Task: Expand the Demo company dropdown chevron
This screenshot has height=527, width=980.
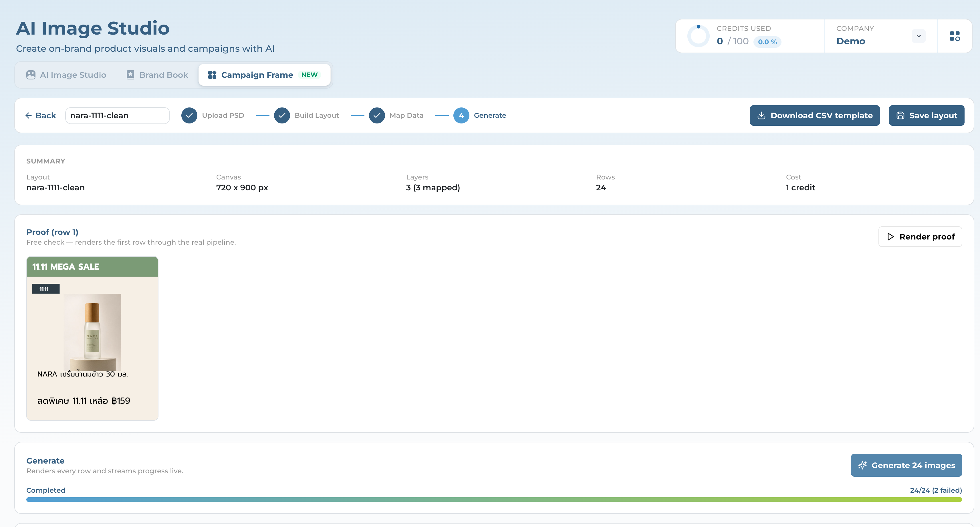Action: 918,36
